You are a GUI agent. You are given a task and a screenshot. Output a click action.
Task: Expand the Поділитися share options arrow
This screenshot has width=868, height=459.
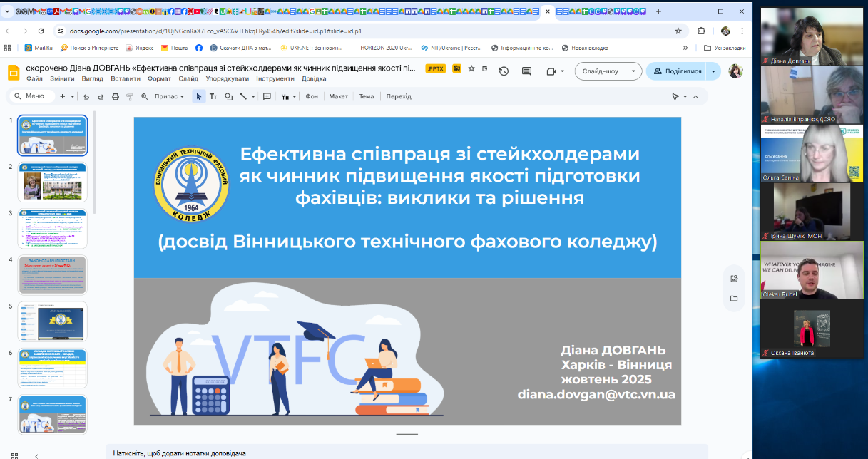point(714,71)
